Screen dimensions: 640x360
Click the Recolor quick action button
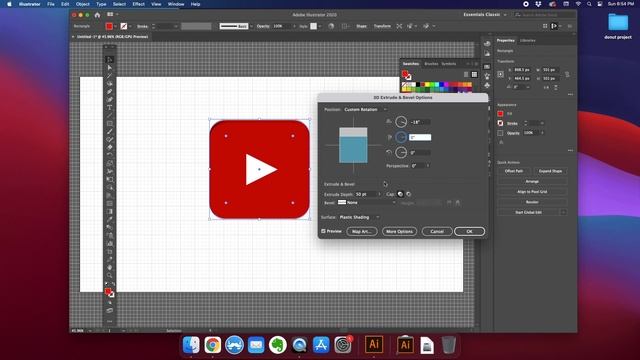[x=532, y=202]
